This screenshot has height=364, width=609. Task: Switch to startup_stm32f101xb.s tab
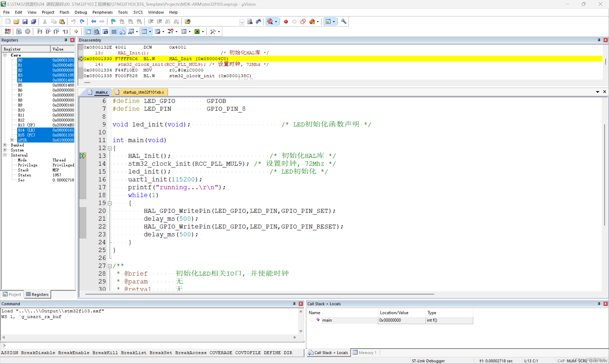pyautogui.click(x=143, y=92)
